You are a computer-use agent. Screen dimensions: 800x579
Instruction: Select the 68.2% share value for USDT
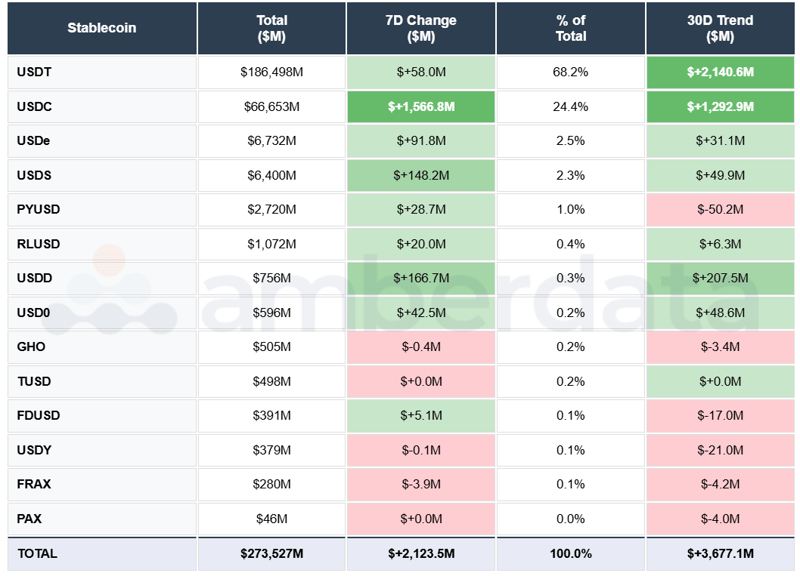[570, 72]
